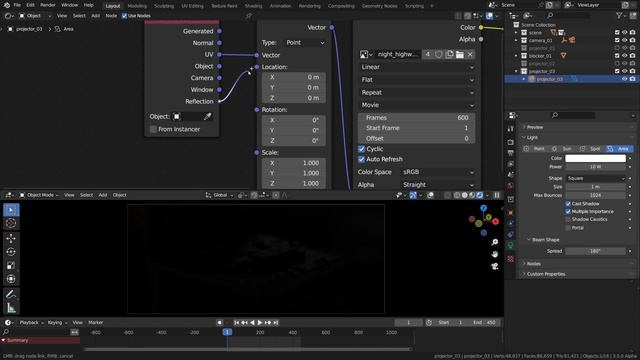Click the eyedropper next to Object field
This screenshot has width=640, height=360.
click(x=207, y=117)
